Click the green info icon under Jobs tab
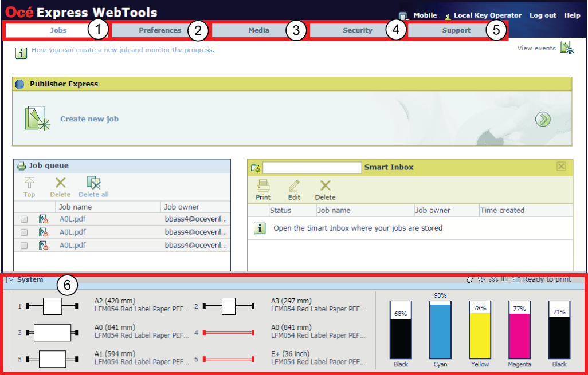Screen dimensions: 588x375 point(21,53)
